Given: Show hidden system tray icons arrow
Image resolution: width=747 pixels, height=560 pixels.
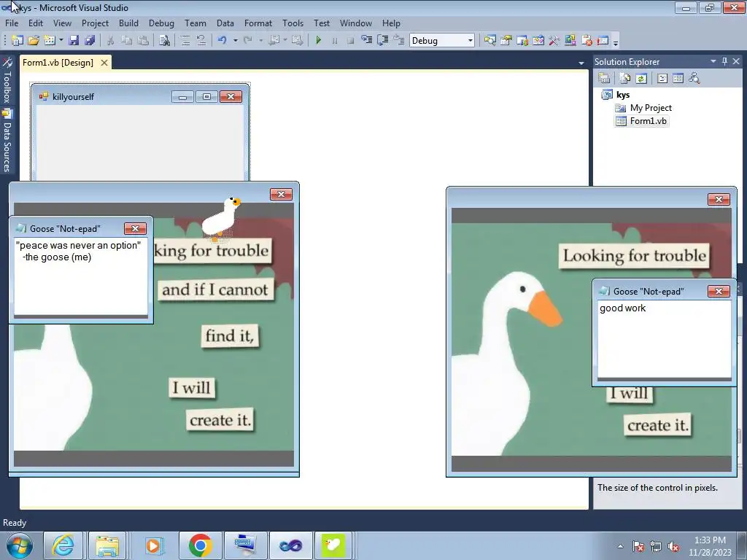Looking at the screenshot, I should 620,546.
